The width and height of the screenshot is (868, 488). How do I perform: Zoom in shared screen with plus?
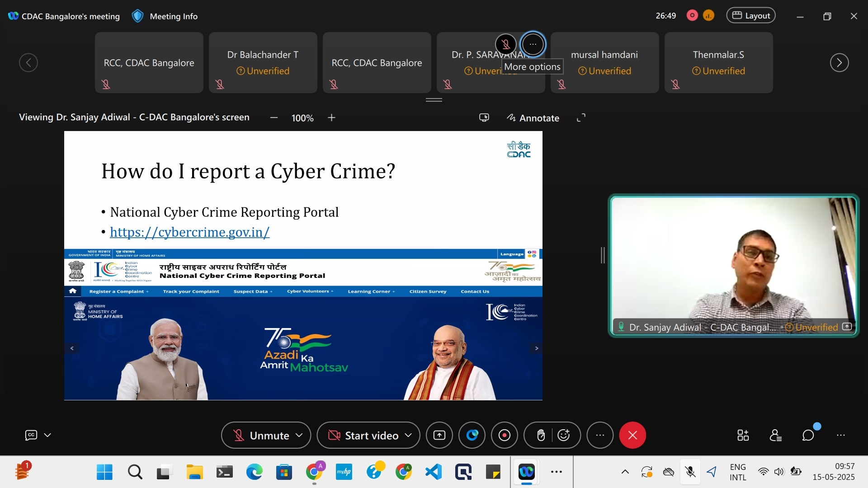[331, 118]
